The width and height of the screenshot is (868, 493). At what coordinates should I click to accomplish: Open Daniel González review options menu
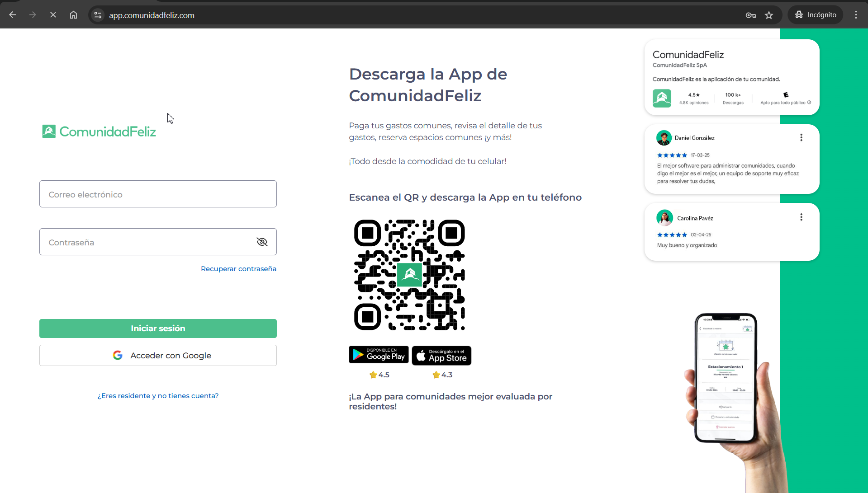tap(801, 137)
